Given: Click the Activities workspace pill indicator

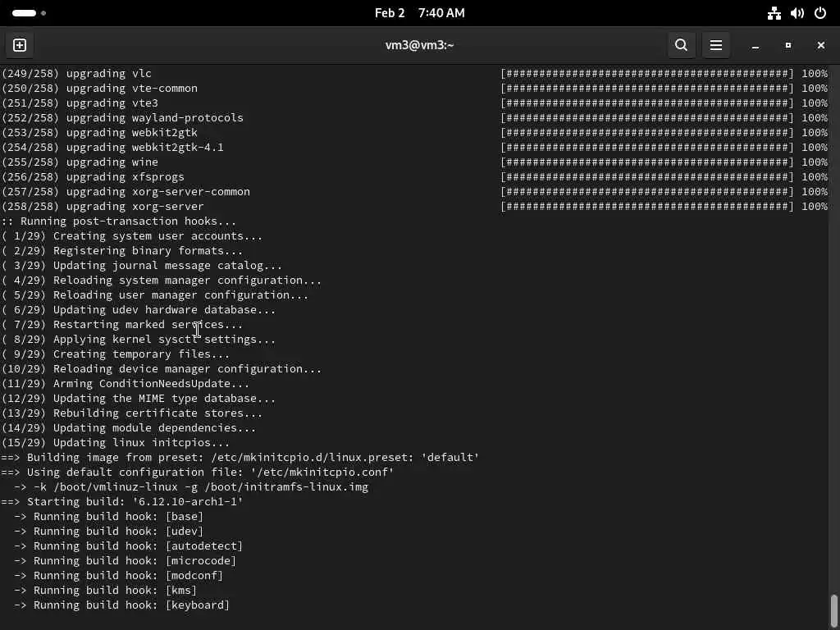Looking at the screenshot, I should [25, 13].
